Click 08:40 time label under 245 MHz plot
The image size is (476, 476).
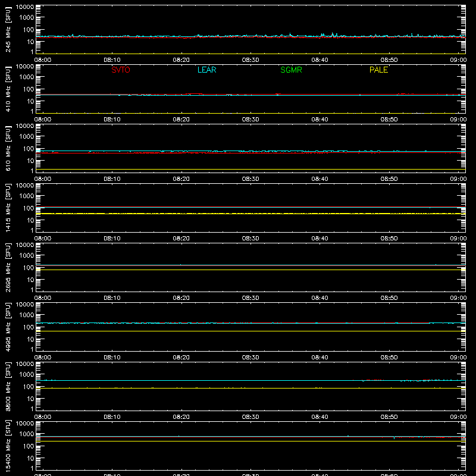[x=320, y=60]
